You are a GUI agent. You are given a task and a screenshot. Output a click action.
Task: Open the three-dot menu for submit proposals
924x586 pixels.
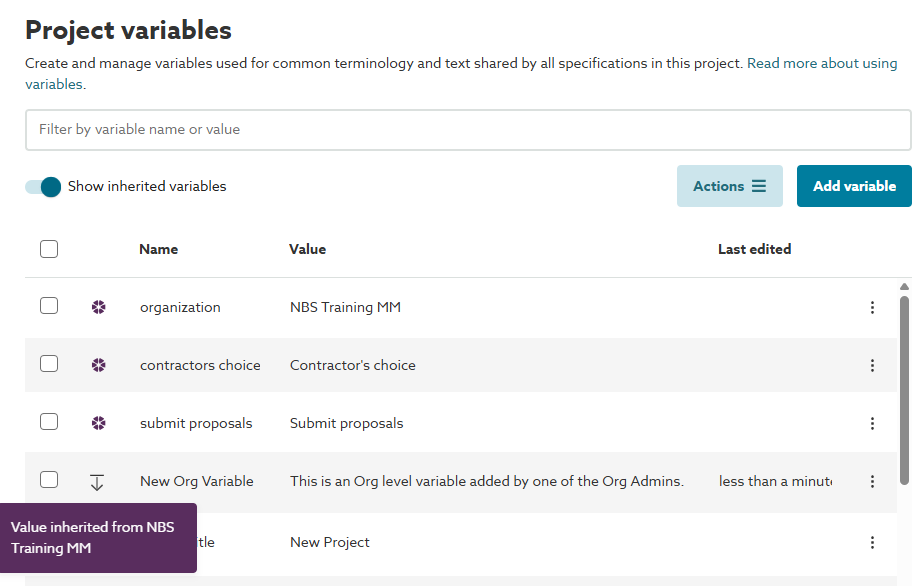(x=872, y=424)
